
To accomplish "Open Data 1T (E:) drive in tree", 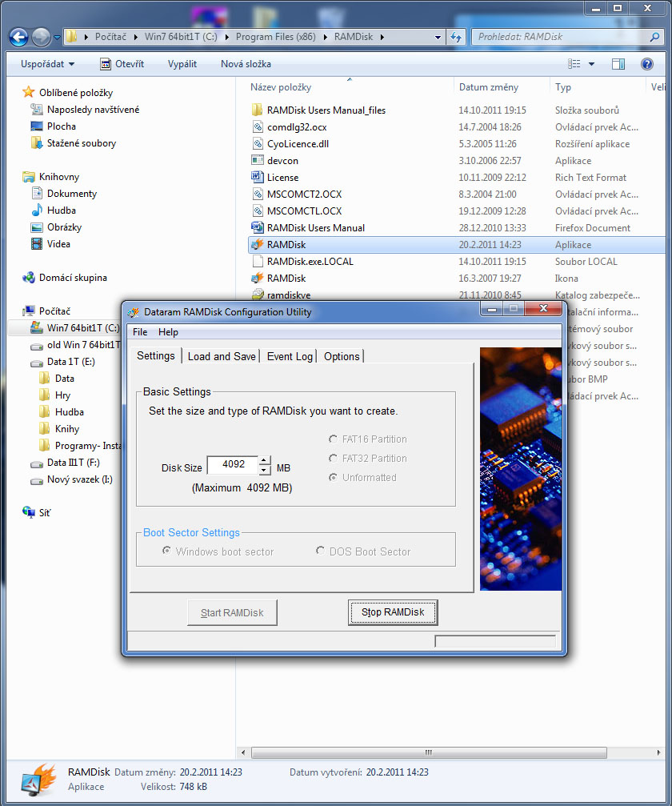I will pos(62,362).
